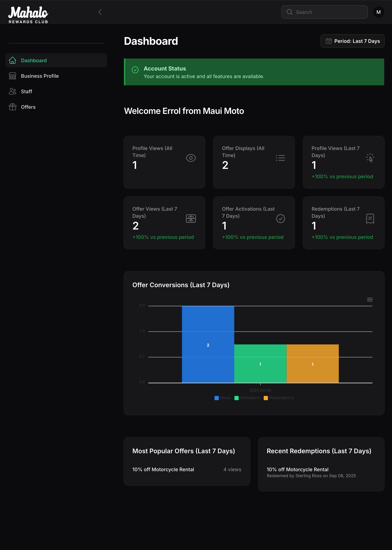This screenshot has height=550, width=392.
Task: Collapse the sidebar with the back chevron
Action: (x=100, y=12)
